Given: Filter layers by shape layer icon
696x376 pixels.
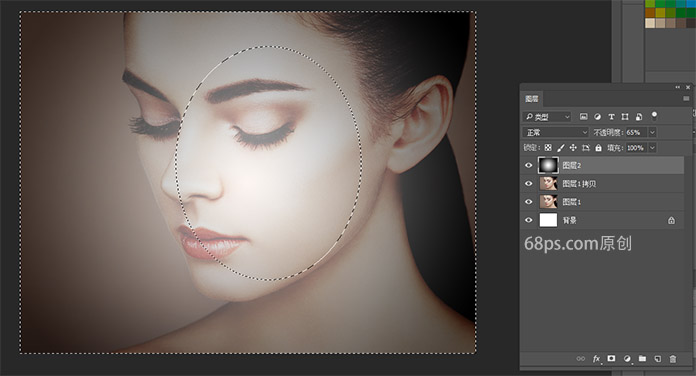Looking at the screenshot, I should pyautogui.click(x=625, y=117).
